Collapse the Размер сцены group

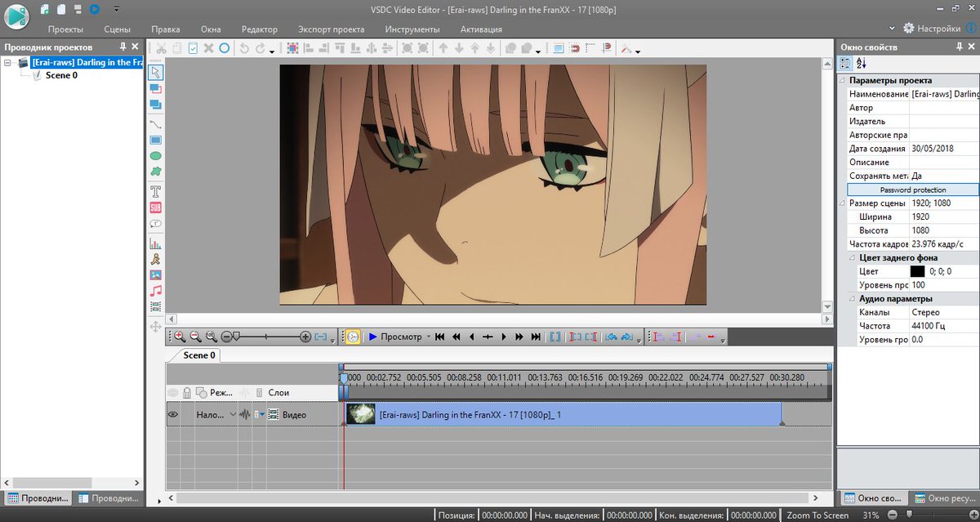click(843, 203)
